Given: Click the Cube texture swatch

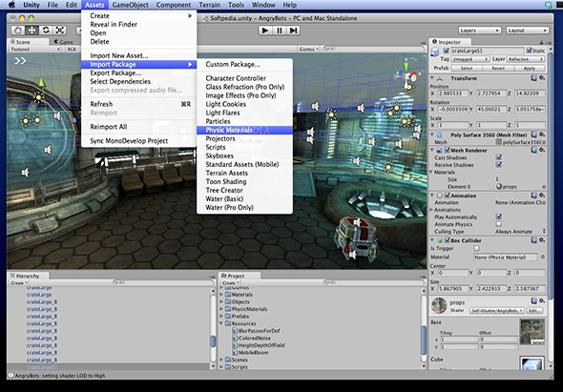Looking at the screenshot, I should (532, 363).
